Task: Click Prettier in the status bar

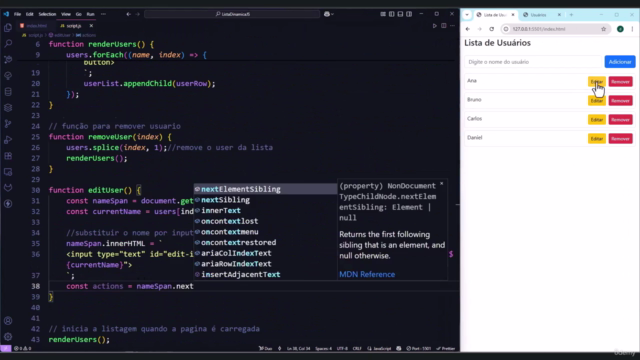Action: 446,349
